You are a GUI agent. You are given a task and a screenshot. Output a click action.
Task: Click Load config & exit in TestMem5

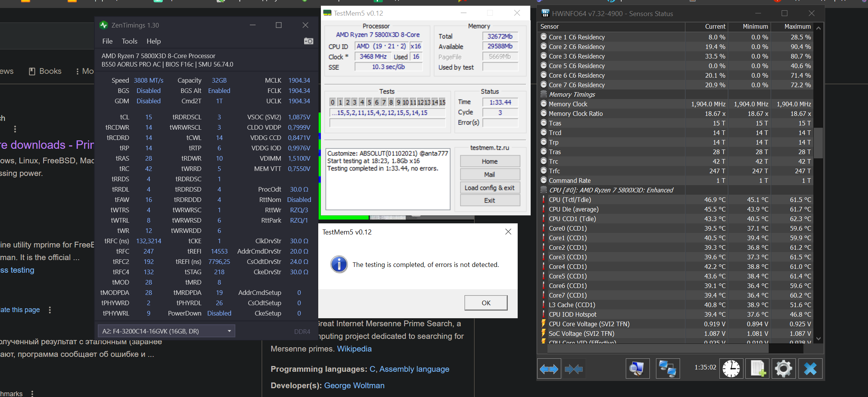(490, 187)
